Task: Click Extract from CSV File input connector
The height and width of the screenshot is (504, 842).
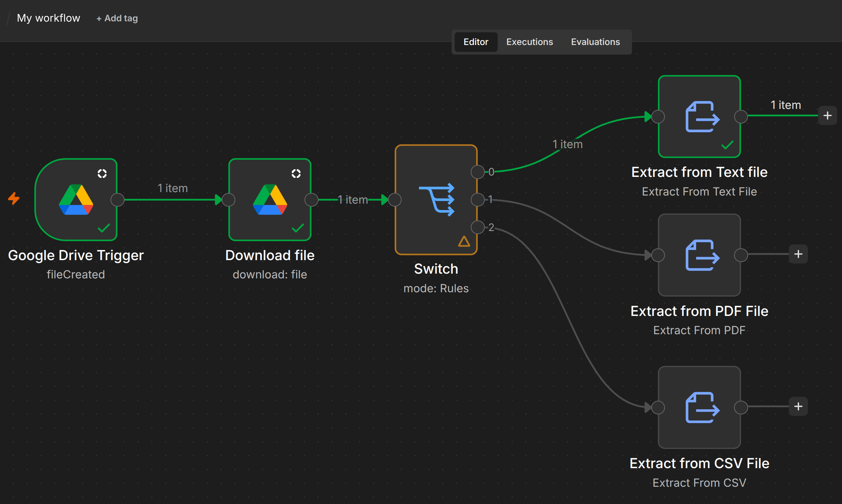Action: (658, 407)
